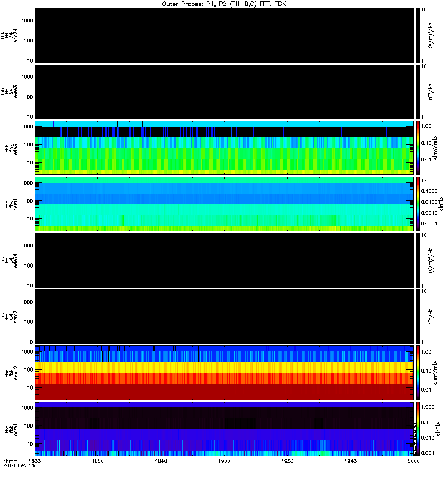Select the 'thc fbk edc12' panel label
Image resolution: width=448 pixels, height=478 pixels.
click(11, 373)
